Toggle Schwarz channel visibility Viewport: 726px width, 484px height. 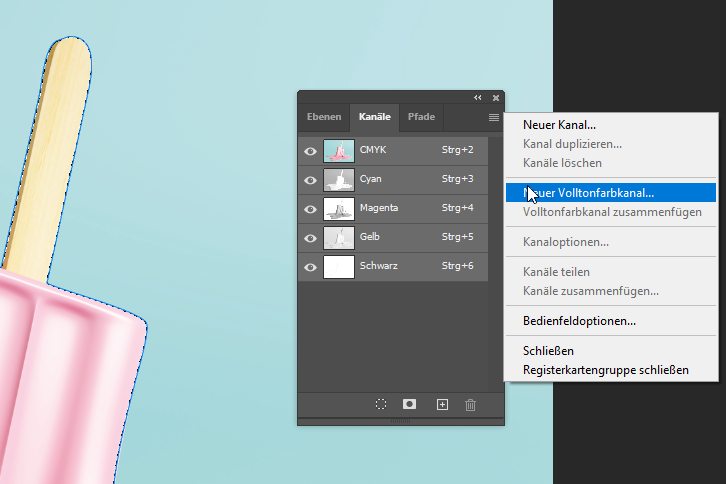tap(310, 267)
